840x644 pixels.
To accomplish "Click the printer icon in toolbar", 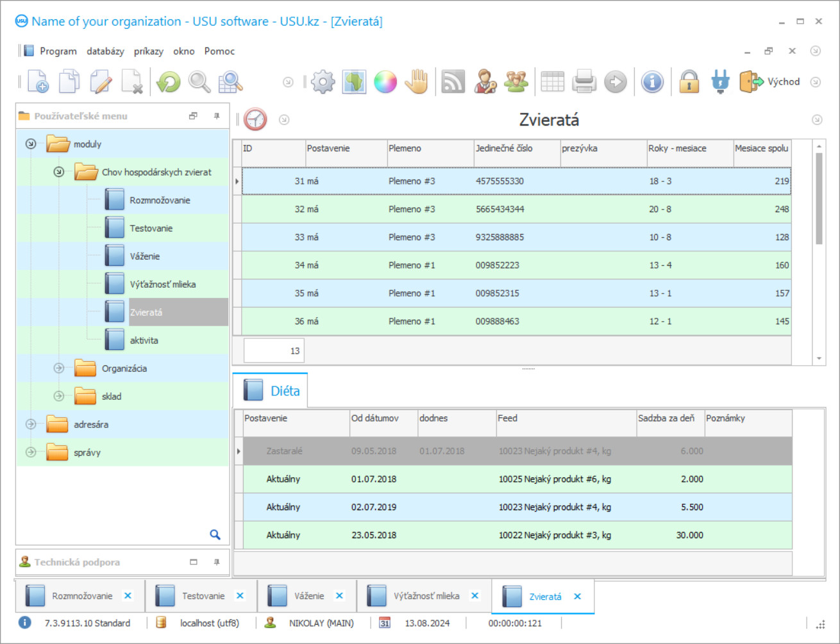I will pyautogui.click(x=584, y=82).
